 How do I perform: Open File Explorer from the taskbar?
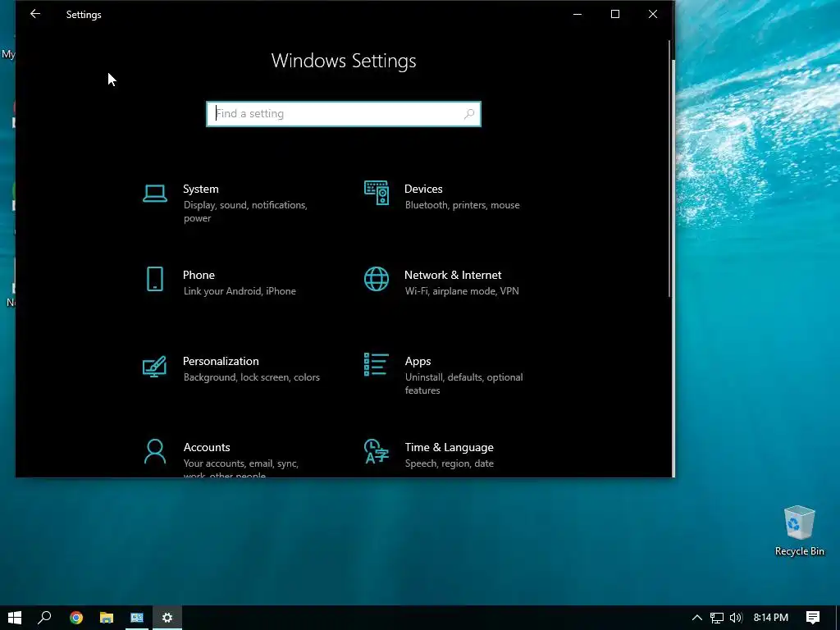(x=107, y=618)
